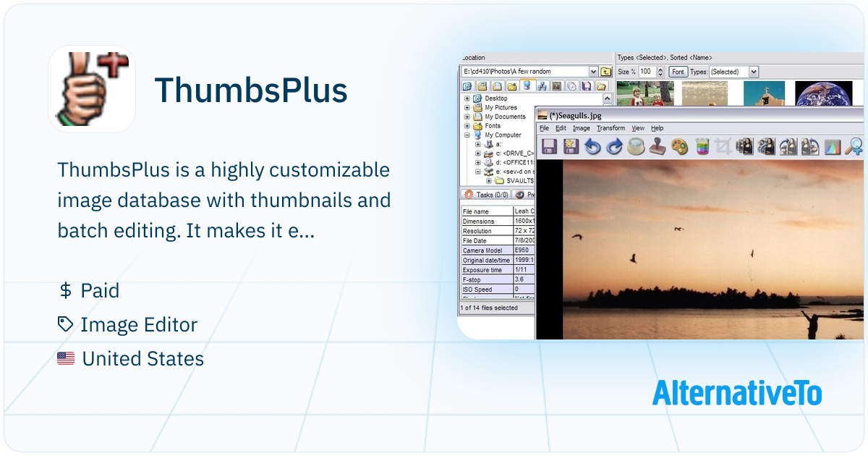868x456 pixels.
Task: Click the rainbow beaker toolbar icon
Action: click(x=701, y=146)
